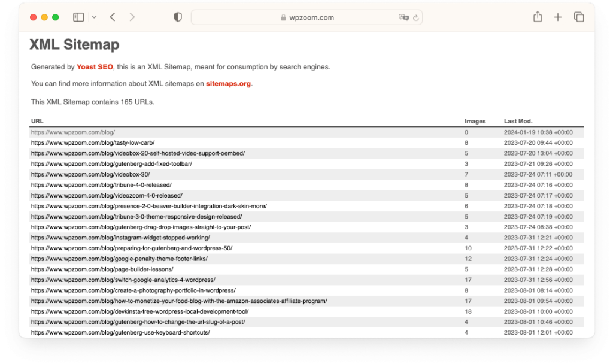613x364 pixels.
Task: Click image count 6 in presence-2-0 row
Action: pyautogui.click(x=466, y=206)
